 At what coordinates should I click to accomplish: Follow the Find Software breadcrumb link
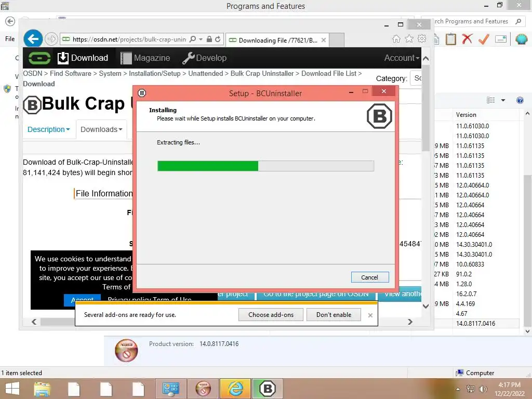coord(71,74)
